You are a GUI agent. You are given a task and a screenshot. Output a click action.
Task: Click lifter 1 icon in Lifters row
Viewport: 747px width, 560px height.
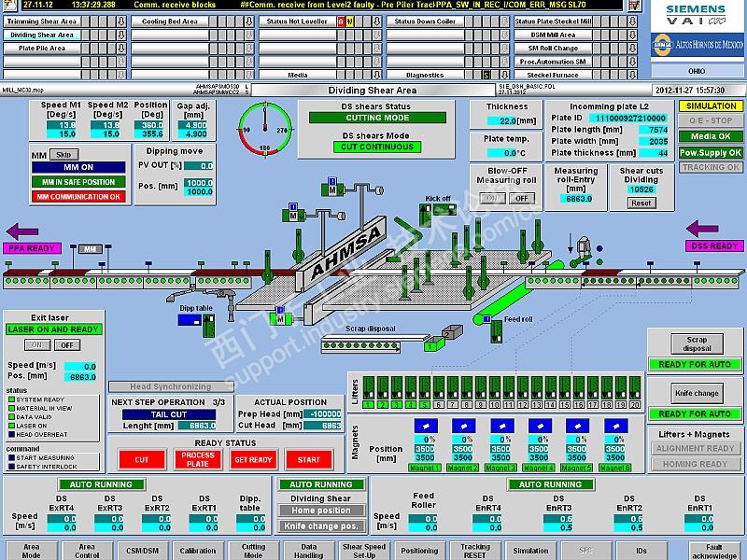pos(369,388)
